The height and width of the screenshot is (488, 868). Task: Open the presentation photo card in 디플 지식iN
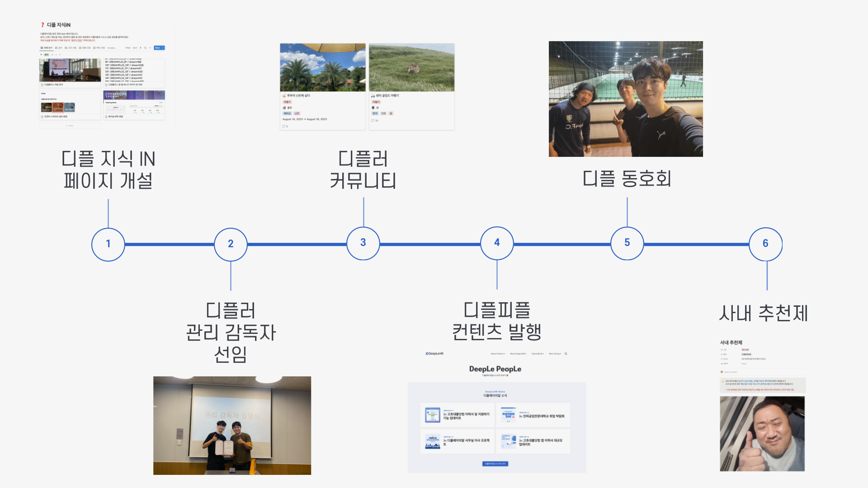70,73
